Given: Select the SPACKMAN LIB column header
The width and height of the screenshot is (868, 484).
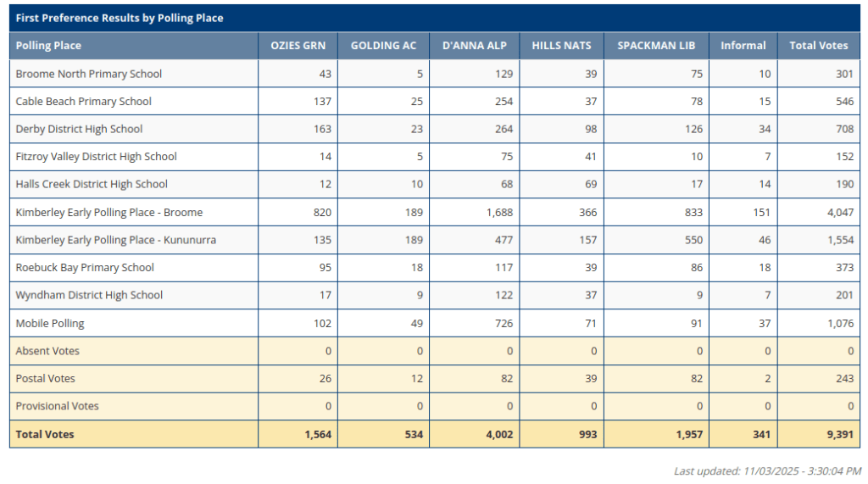Looking at the screenshot, I should click(x=656, y=46).
